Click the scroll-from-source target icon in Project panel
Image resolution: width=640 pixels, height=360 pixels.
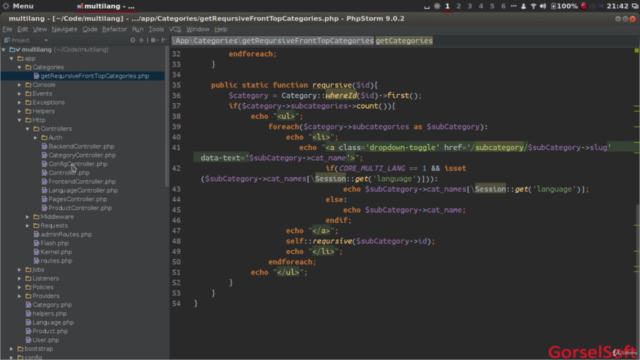[x=133, y=40]
